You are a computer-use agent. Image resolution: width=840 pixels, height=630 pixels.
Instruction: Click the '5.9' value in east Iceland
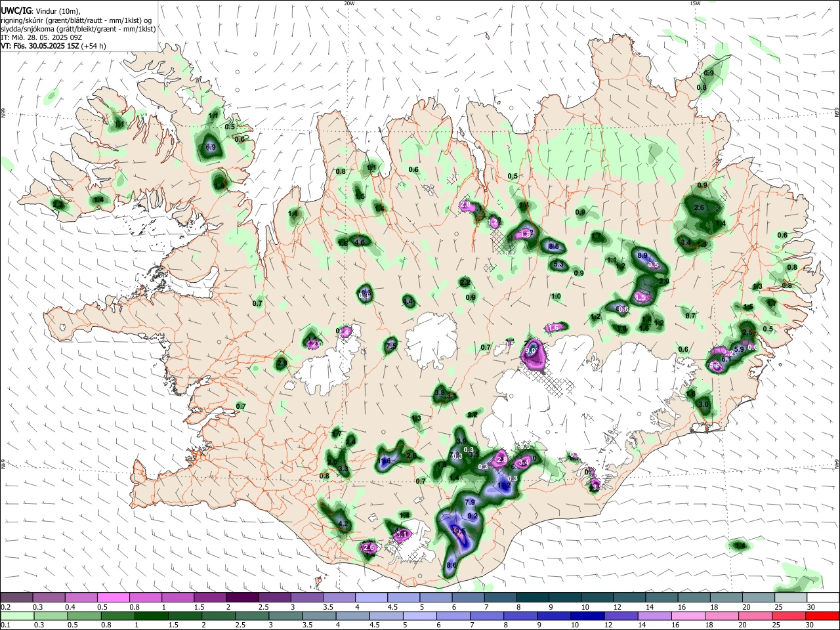click(x=739, y=349)
